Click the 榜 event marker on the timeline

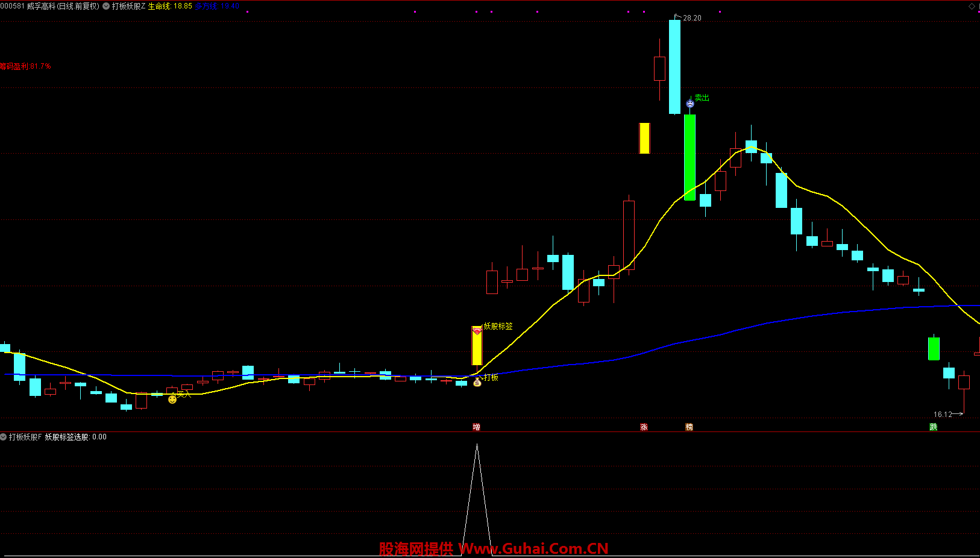click(x=689, y=427)
